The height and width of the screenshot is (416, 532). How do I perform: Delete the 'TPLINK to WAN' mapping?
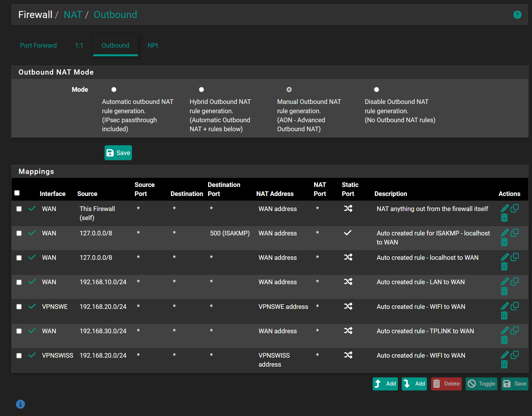click(504, 340)
